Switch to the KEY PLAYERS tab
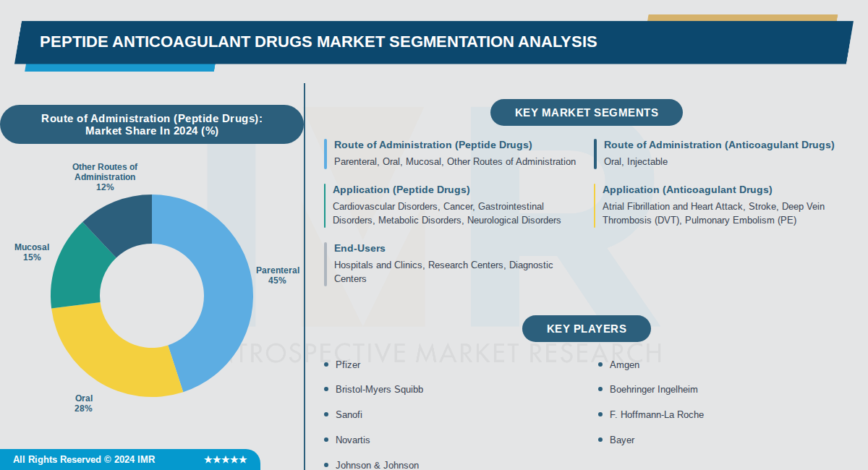 pos(586,328)
